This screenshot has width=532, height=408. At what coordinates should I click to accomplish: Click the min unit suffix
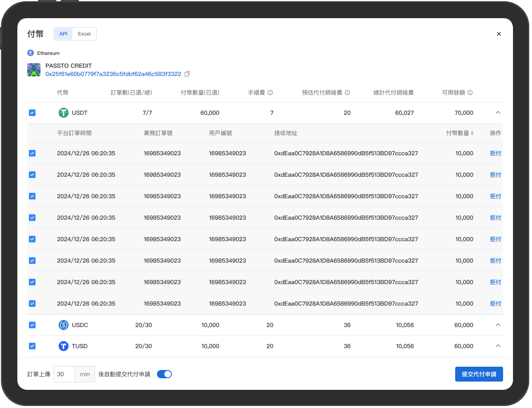pos(85,374)
